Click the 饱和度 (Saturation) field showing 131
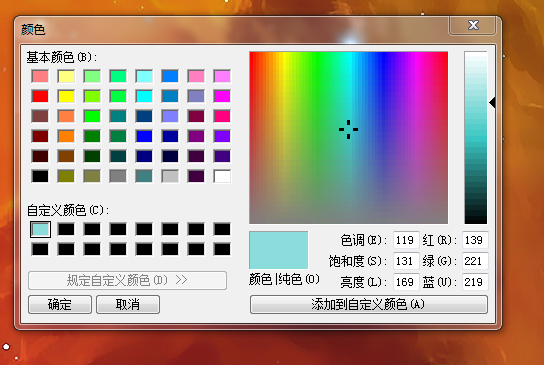The height and width of the screenshot is (365, 544). [x=406, y=261]
